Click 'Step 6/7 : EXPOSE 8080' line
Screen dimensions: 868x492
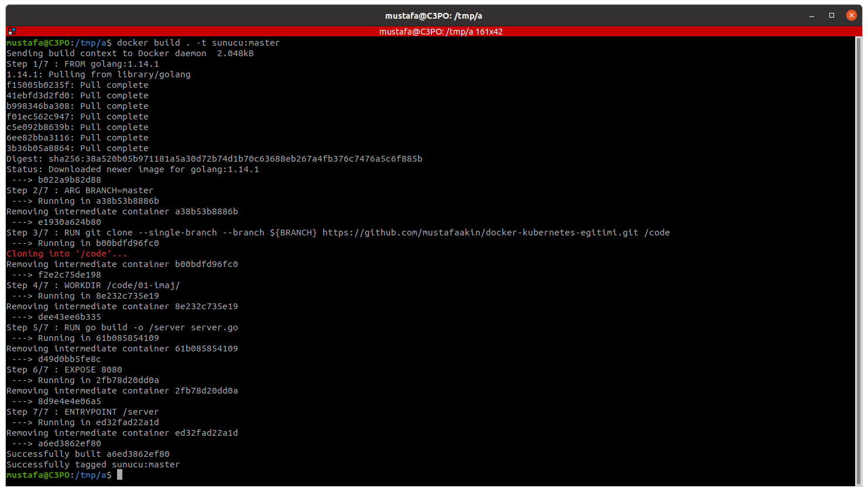click(x=64, y=370)
